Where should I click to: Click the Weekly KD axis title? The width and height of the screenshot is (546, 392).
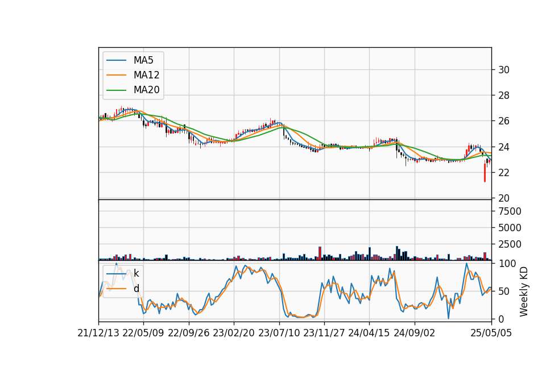(524, 291)
